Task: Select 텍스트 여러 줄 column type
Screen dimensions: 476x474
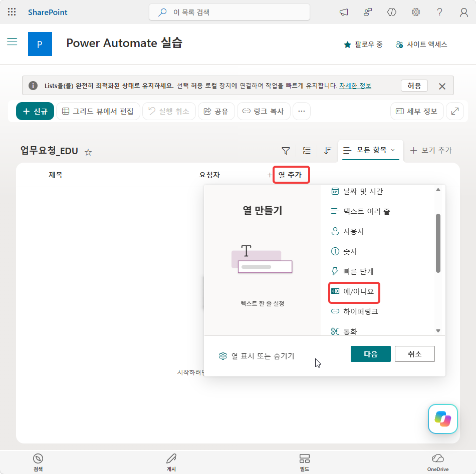Action: tap(360, 211)
